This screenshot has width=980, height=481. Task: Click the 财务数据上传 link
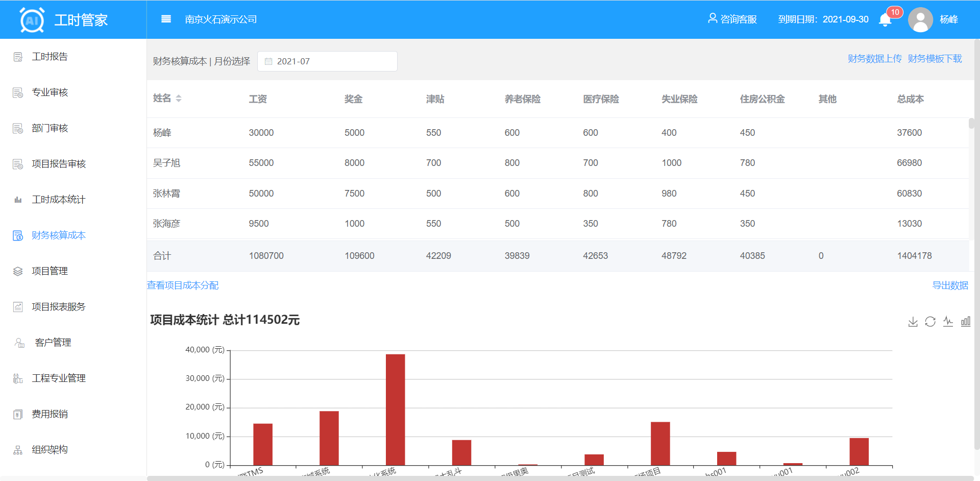874,59
